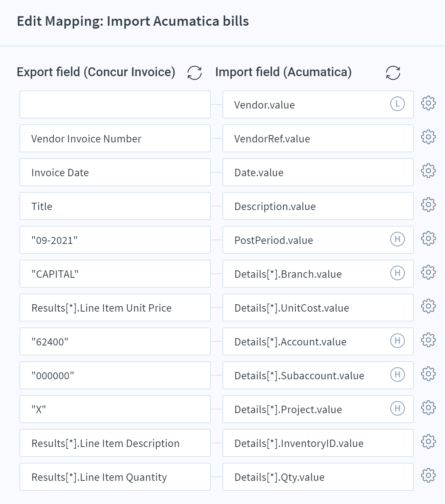445x504 pixels.
Task: Edit the Title export field
Action: (115, 206)
